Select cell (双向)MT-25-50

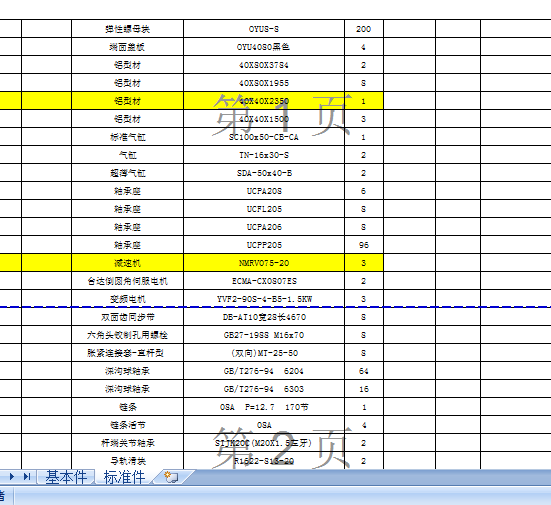pos(264,353)
